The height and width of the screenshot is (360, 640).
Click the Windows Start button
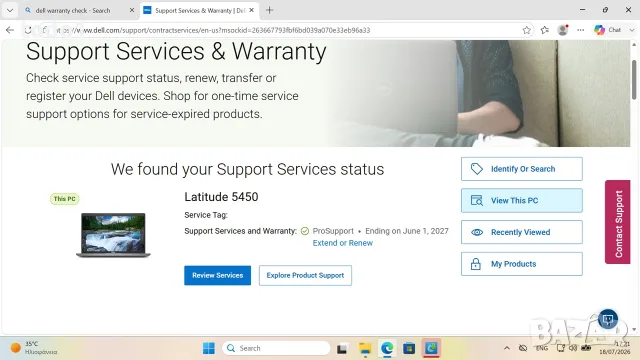tap(209, 349)
